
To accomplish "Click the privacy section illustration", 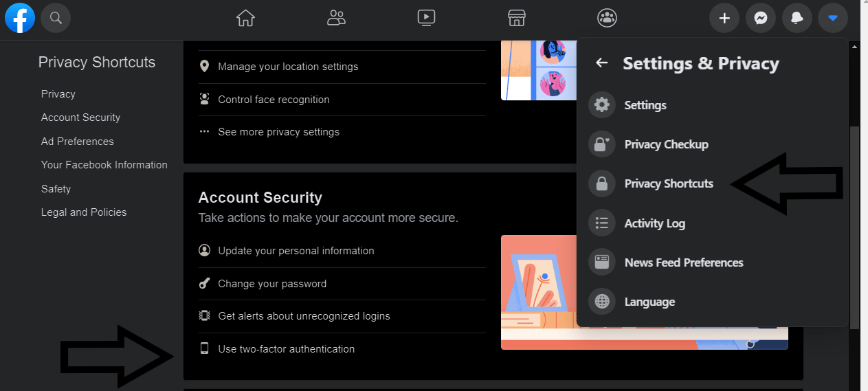I will point(539,70).
